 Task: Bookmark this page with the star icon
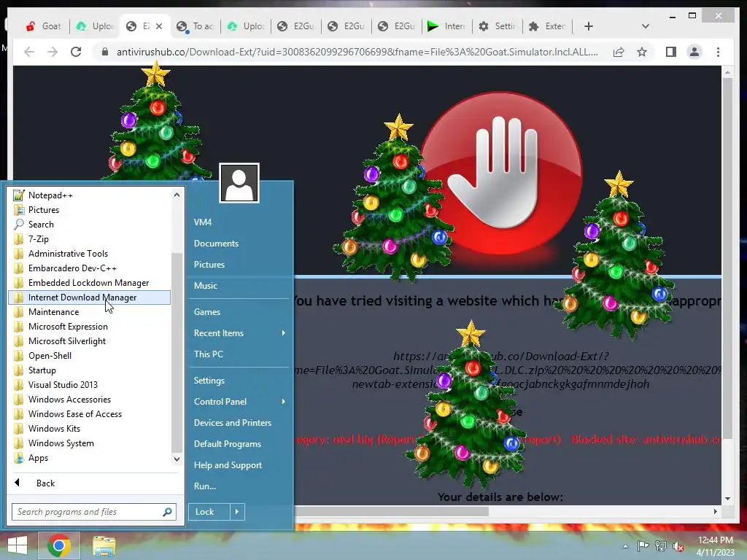(642, 52)
